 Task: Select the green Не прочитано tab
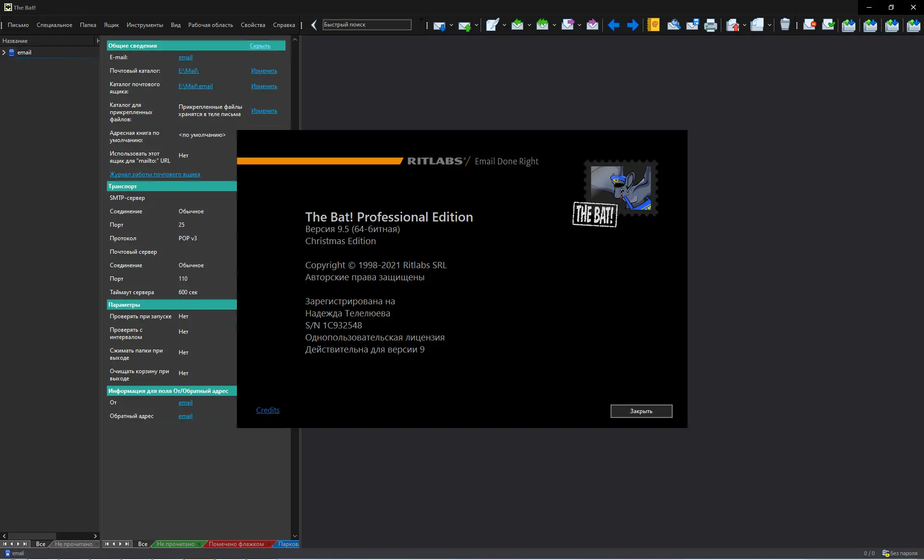[175, 544]
